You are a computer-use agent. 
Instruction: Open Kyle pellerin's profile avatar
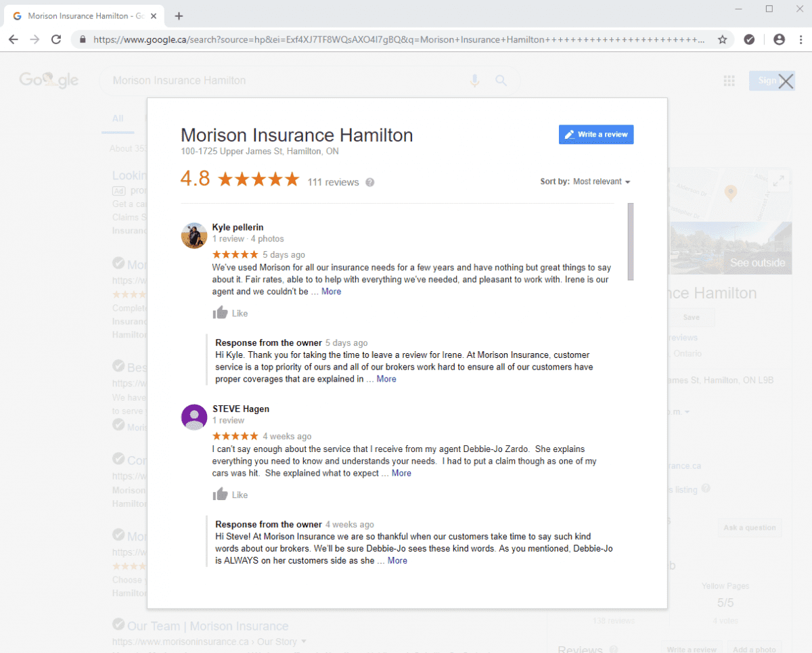point(194,235)
